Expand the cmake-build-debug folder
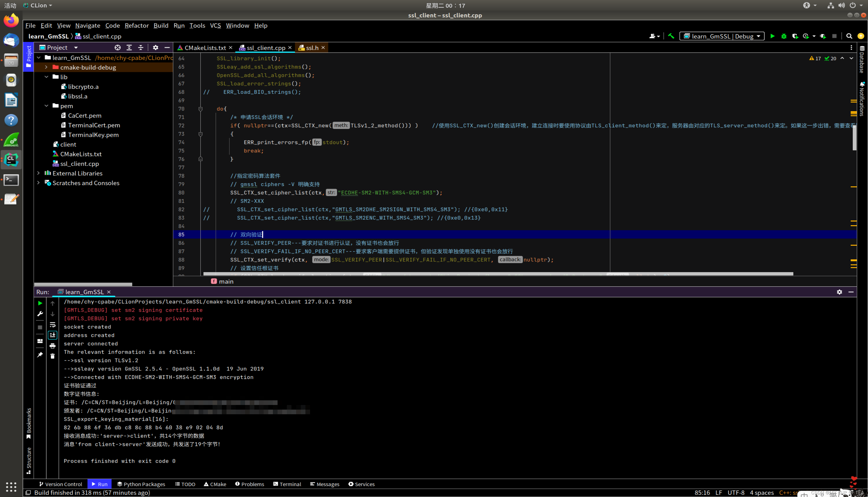Screen dimensions: 868x497 (46, 67)
